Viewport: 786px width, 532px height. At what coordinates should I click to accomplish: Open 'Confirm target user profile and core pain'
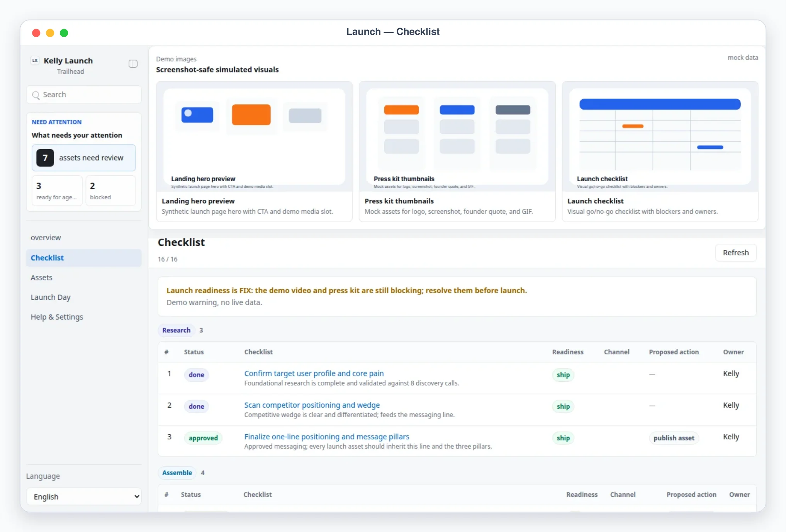[x=314, y=373]
